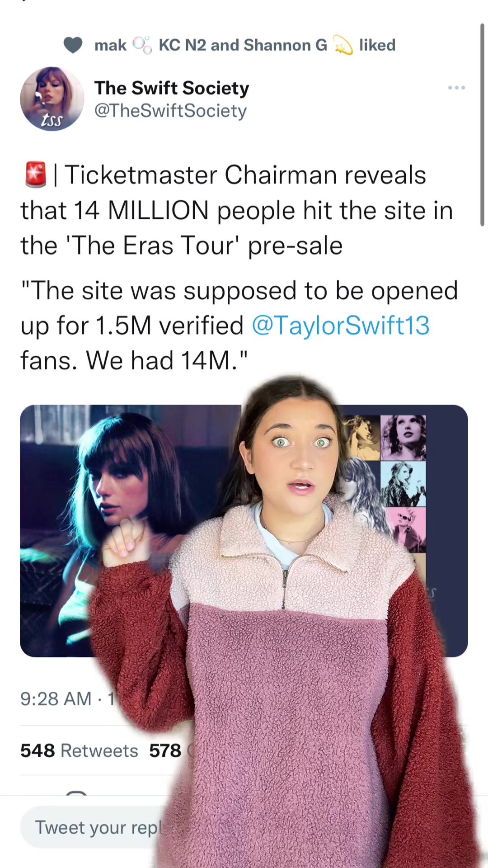Open The Swift Society profile avatar
The image size is (488, 868).
click(52, 99)
